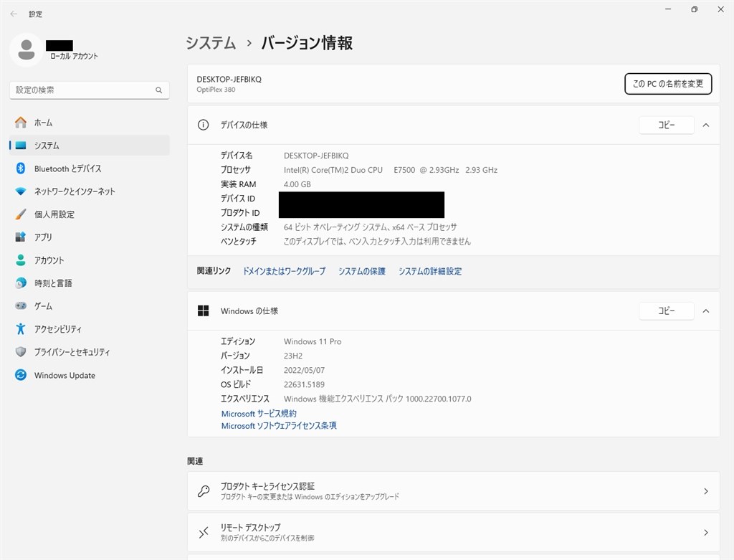Open Windows Update page
Screen dimensions: 734x560
pos(90,375)
